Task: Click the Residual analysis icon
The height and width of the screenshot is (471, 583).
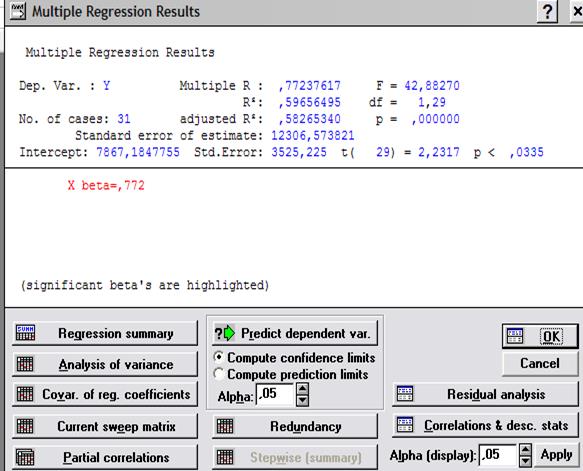Action: (405, 394)
